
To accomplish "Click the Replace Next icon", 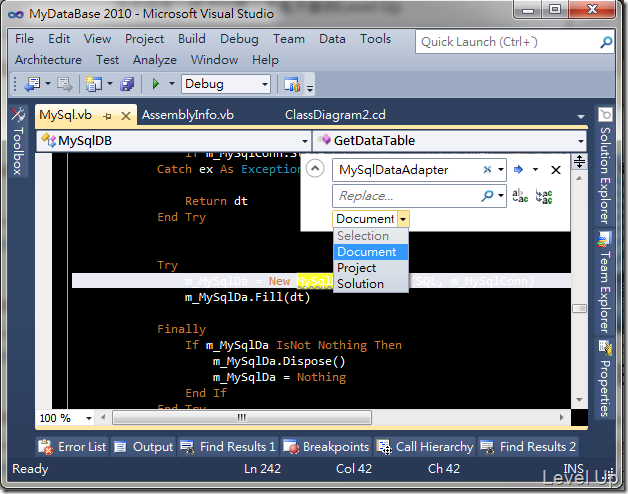I will click(x=520, y=196).
